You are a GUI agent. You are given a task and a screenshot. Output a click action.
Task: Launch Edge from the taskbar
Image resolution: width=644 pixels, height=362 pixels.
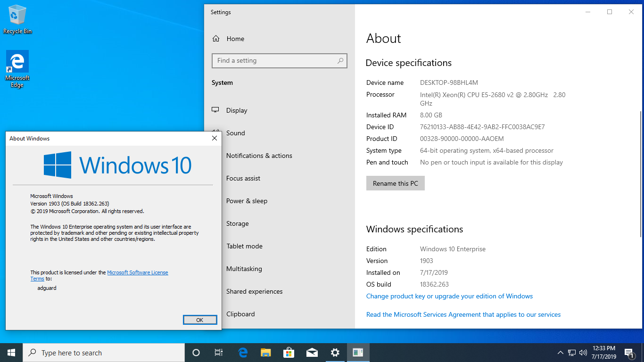click(x=243, y=353)
